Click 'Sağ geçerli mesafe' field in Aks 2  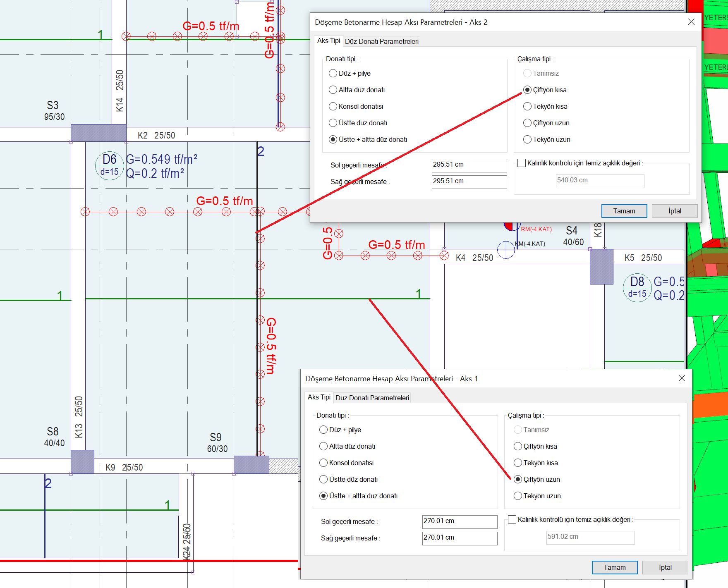click(469, 182)
